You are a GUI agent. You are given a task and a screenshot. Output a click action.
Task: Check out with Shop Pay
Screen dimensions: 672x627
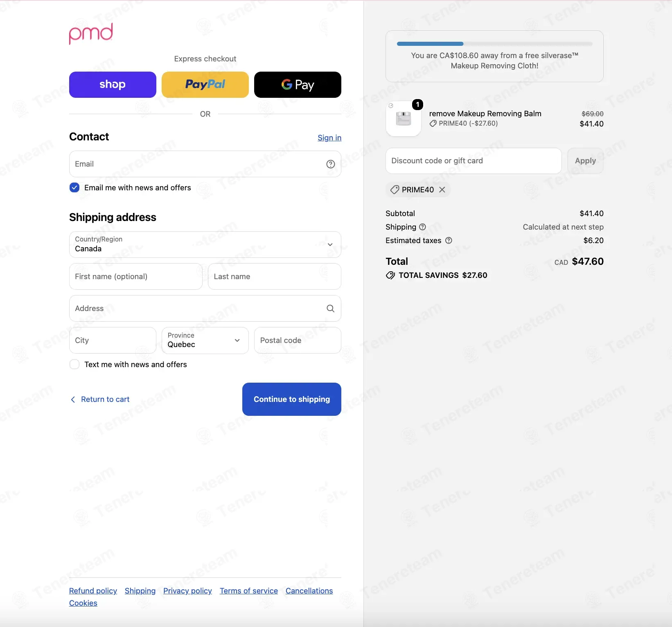tap(113, 85)
